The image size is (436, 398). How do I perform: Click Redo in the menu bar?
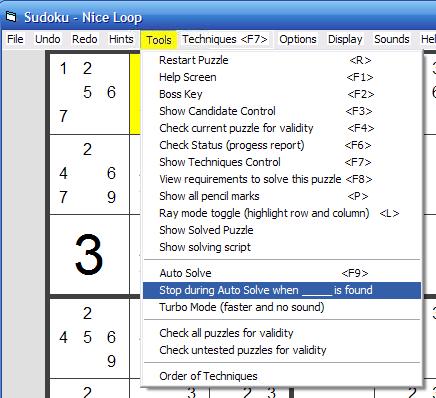click(85, 39)
